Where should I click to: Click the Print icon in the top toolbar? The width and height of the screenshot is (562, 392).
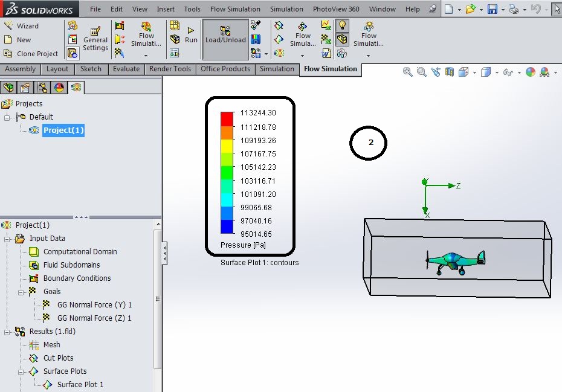pyautogui.click(x=514, y=9)
